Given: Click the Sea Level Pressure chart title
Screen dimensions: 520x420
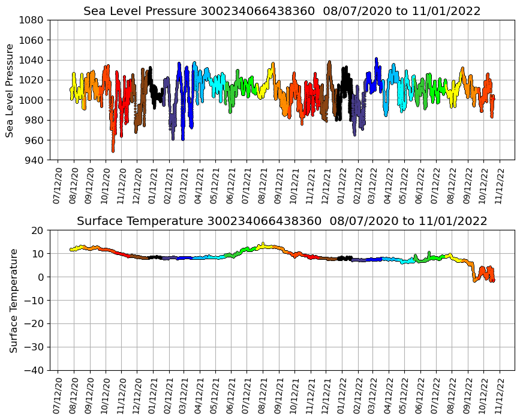Looking at the screenshot, I should point(282,11).
